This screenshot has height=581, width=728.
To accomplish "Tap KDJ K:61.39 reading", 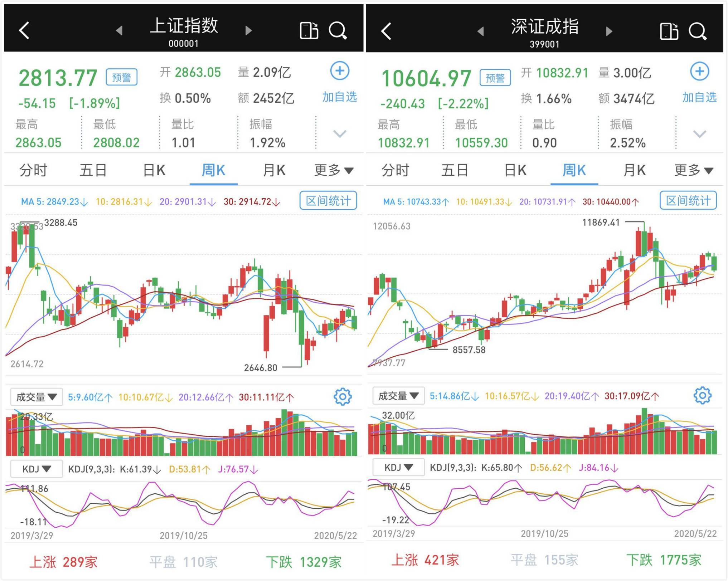I will tap(140, 469).
